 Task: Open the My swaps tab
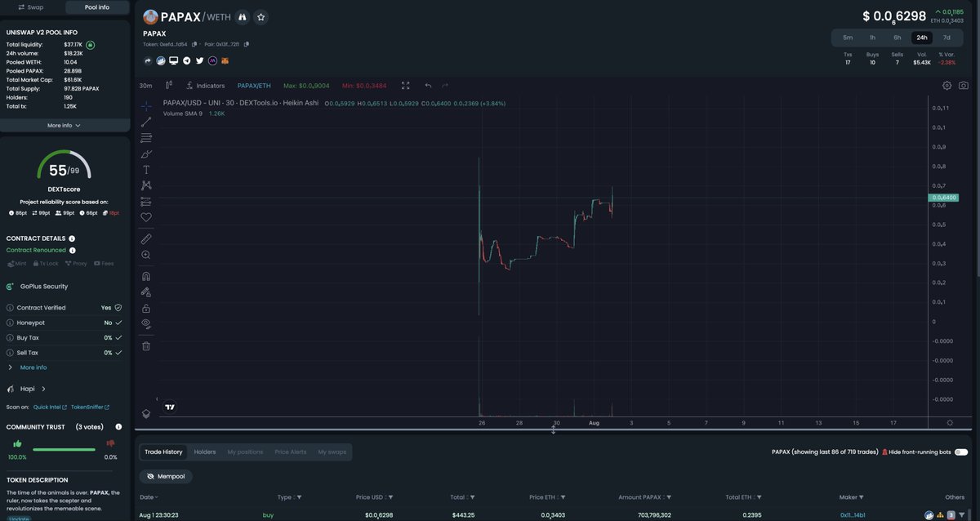332,452
